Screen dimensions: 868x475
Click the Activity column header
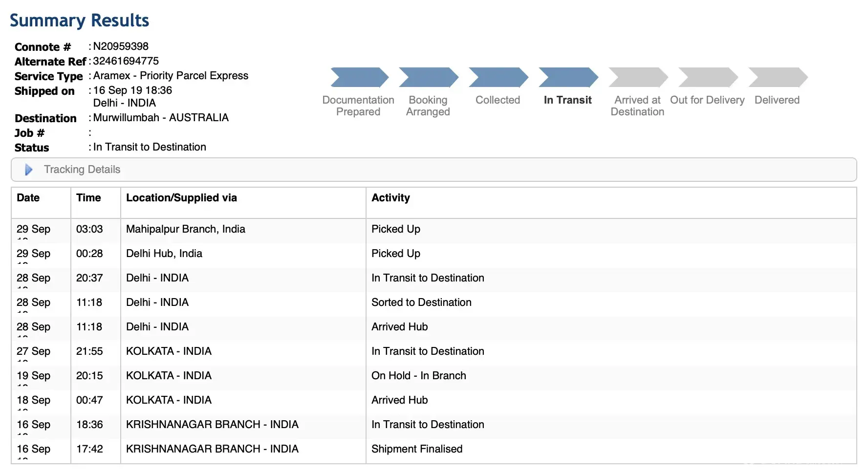(391, 198)
